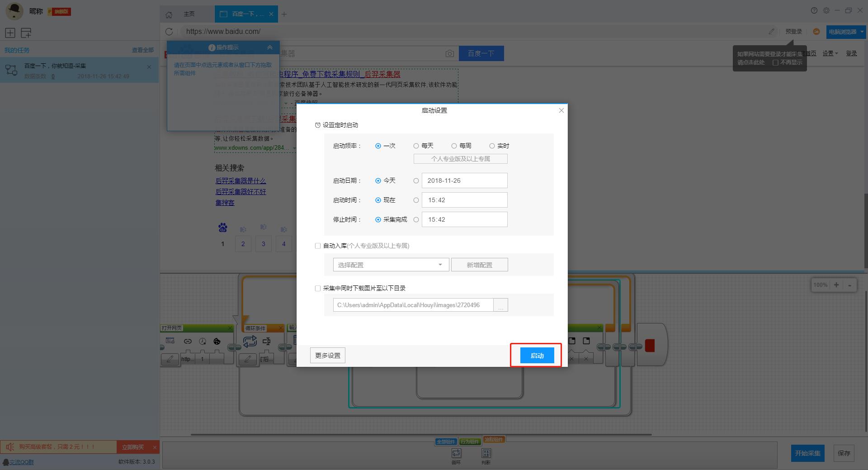Click the 停止时间 15:42 field
This screenshot has height=470, width=868.
click(465, 219)
